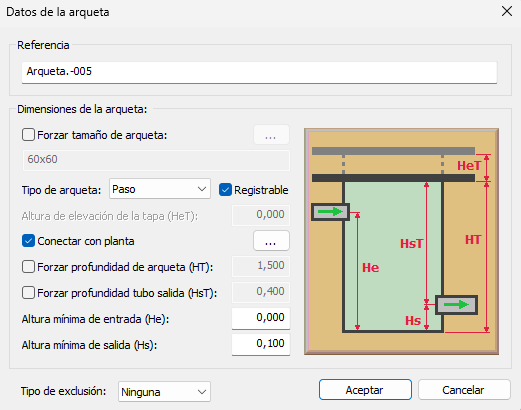Click the outlet pipe green arrow icon
This screenshot has height=410, width=521.
(x=456, y=305)
